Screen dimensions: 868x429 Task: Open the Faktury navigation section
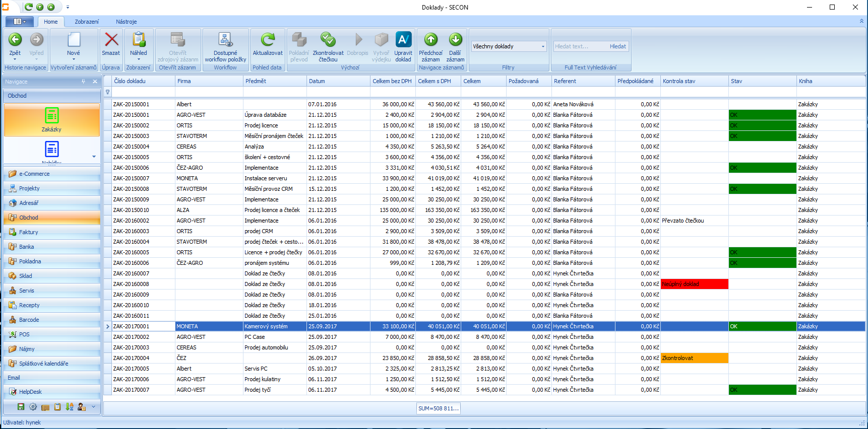[29, 232]
